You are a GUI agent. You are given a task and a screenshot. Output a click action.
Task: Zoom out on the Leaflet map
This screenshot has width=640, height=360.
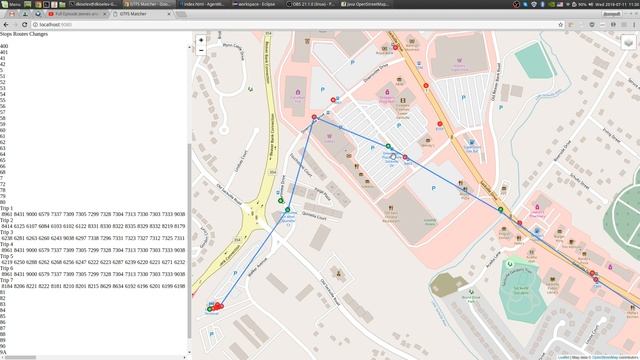pyautogui.click(x=201, y=51)
